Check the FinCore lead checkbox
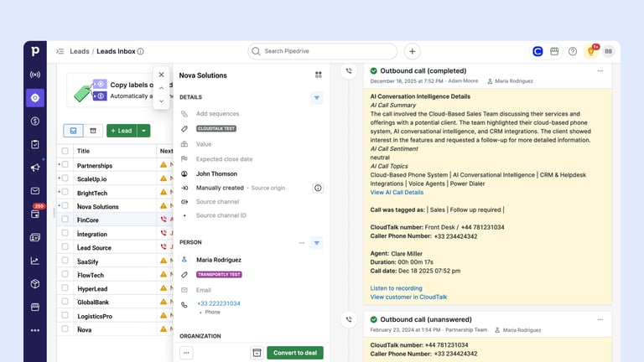 pyautogui.click(x=65, y=220)
